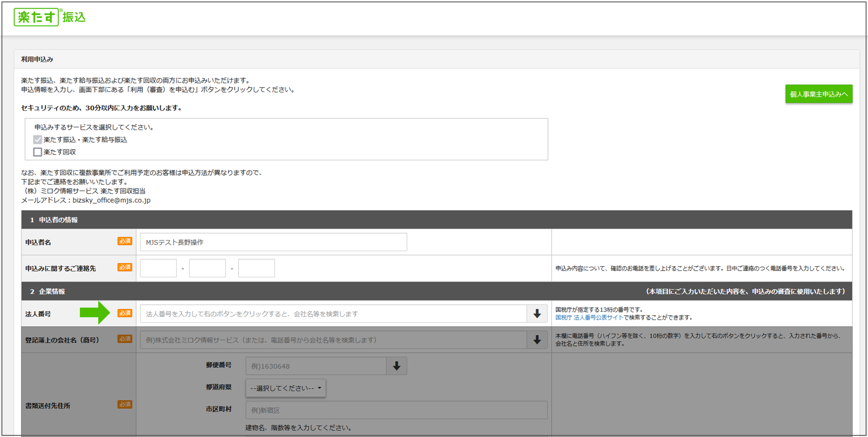Click the 郵便番号 address lookup arrow button
Image resolution: width=868 pixels, height=437 pixels.
click(x=397, y=366)
